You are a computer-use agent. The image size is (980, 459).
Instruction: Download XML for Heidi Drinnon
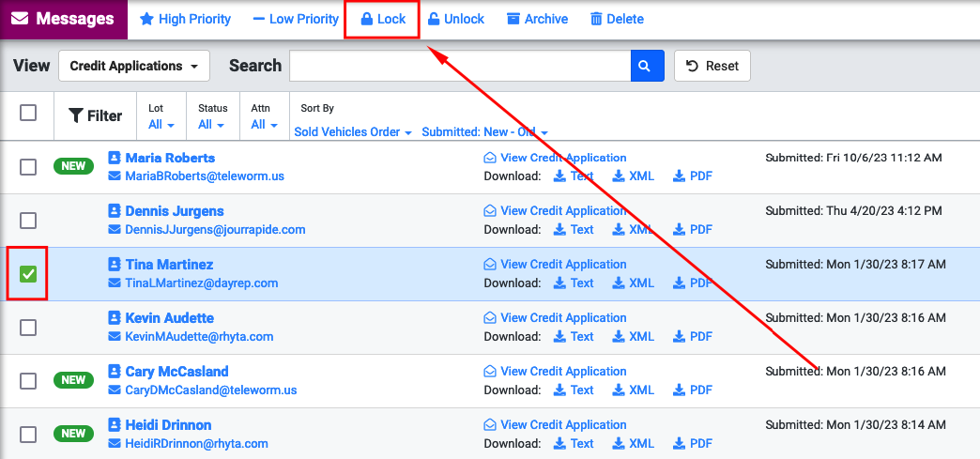633,444
